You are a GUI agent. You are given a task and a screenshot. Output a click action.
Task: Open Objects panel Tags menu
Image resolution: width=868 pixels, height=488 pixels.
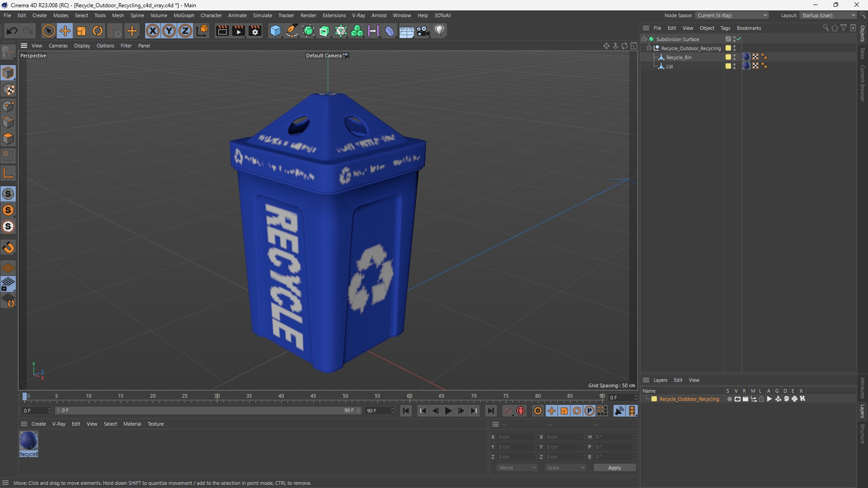pyautogui.click(x=725, y=28)
